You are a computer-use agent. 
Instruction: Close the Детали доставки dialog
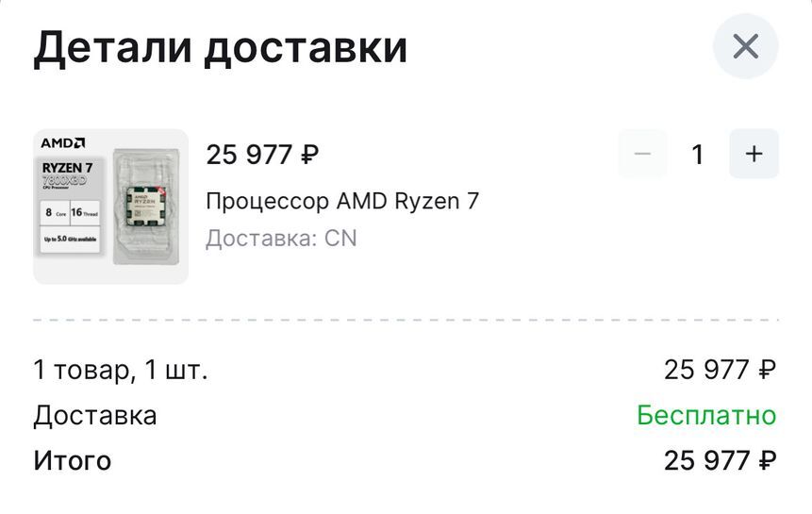(x=745, y=46)
